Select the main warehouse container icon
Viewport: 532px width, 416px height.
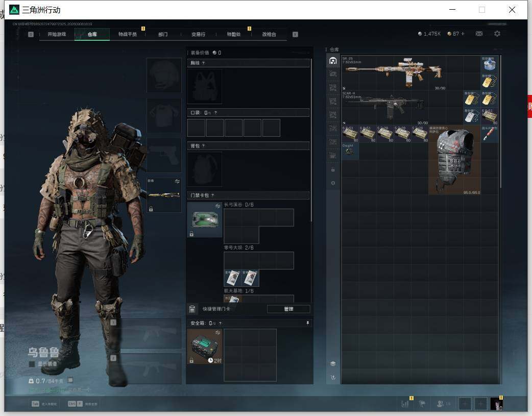pos(333,61)
